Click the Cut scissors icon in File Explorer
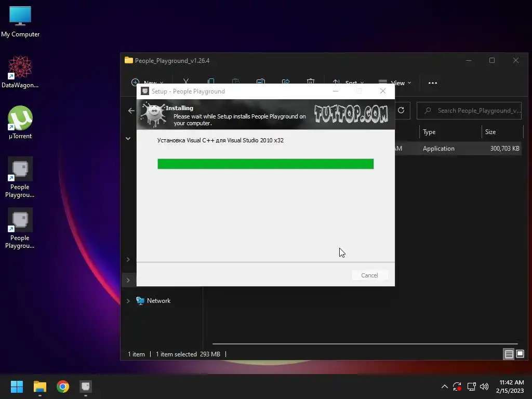 [x=186, y=82]
